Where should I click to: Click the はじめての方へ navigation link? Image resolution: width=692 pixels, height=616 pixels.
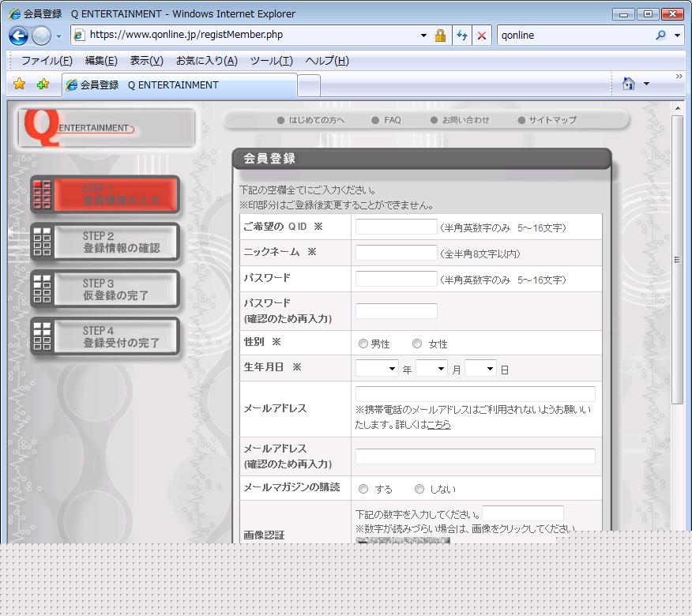point(311,120)
